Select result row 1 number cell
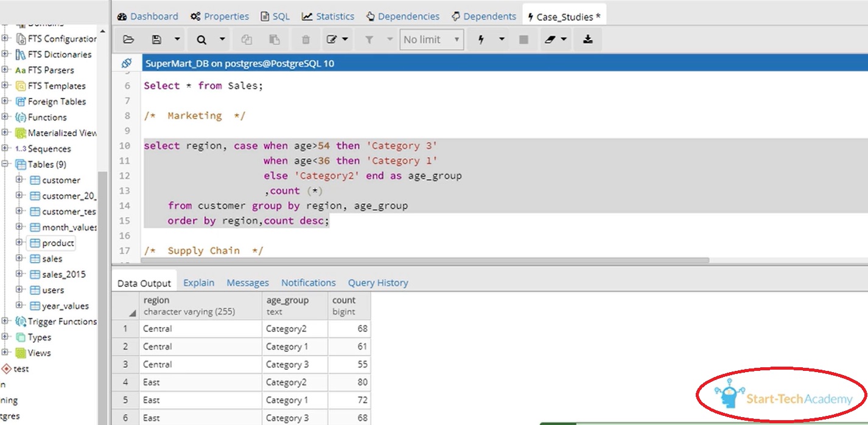868x425 pixels. pos(126,328)
